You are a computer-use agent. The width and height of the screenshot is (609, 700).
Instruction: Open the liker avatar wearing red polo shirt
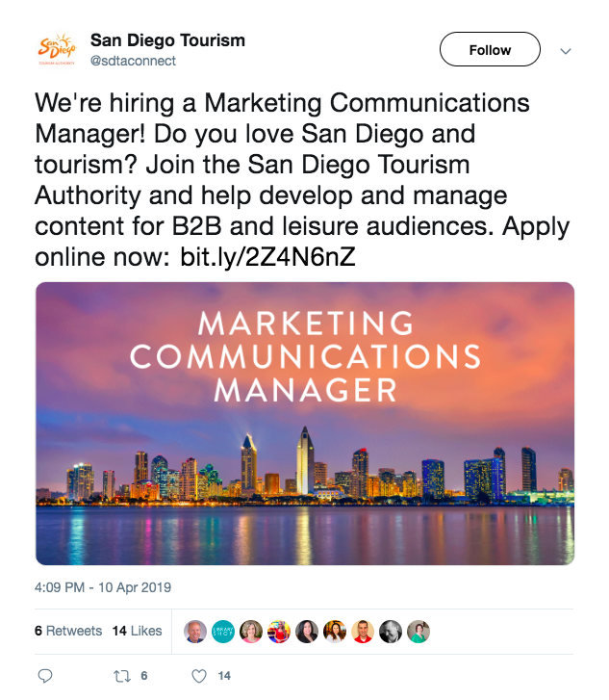pos(363,632)
